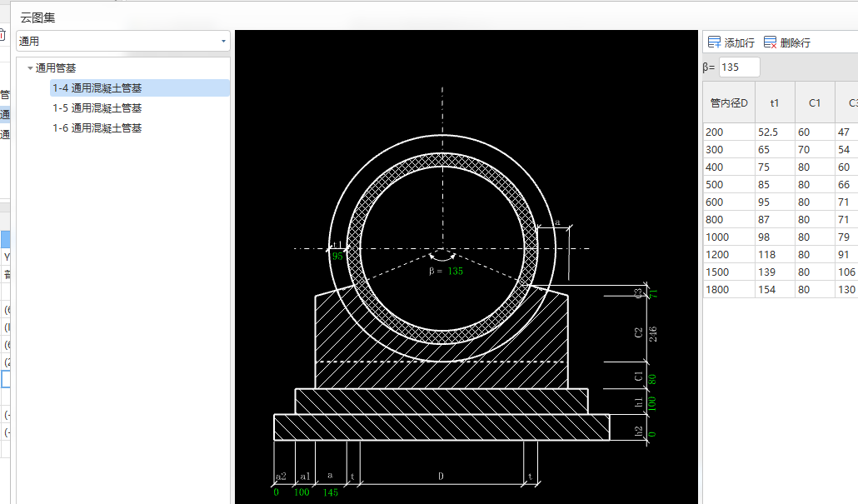Select the cell with pipe diameter 300
The height and width of the screenshot is (504, 858).
pyautogui.click(x=729, y=149)
